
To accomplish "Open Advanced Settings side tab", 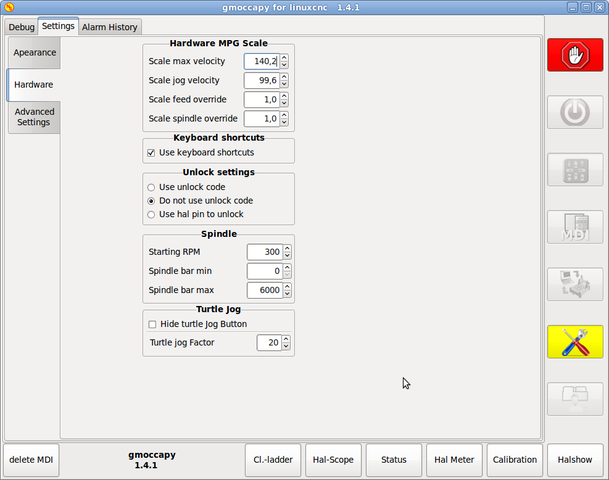I will [x=34, y=117].
